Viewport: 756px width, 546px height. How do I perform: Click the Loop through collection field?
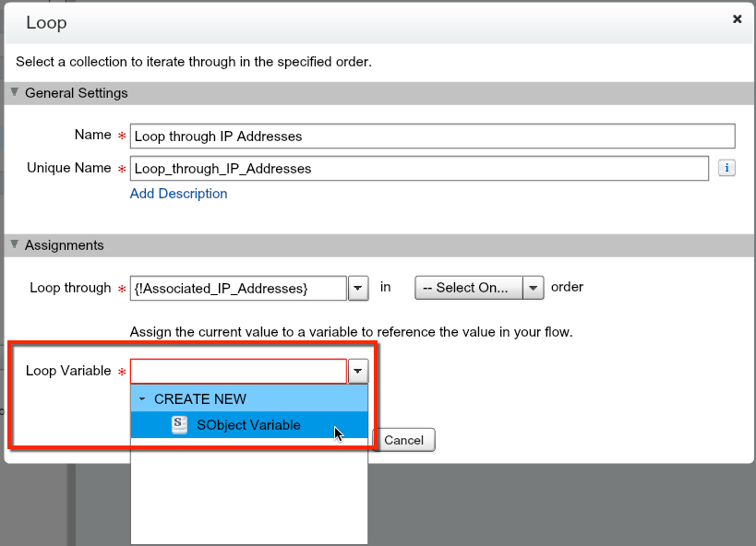pyautogui.click(x=238, y=288)
